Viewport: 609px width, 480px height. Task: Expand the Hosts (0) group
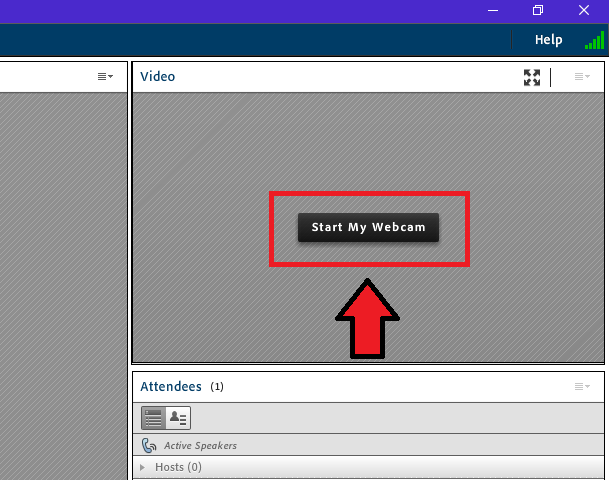pyautogui.click(x=142, y=467)
